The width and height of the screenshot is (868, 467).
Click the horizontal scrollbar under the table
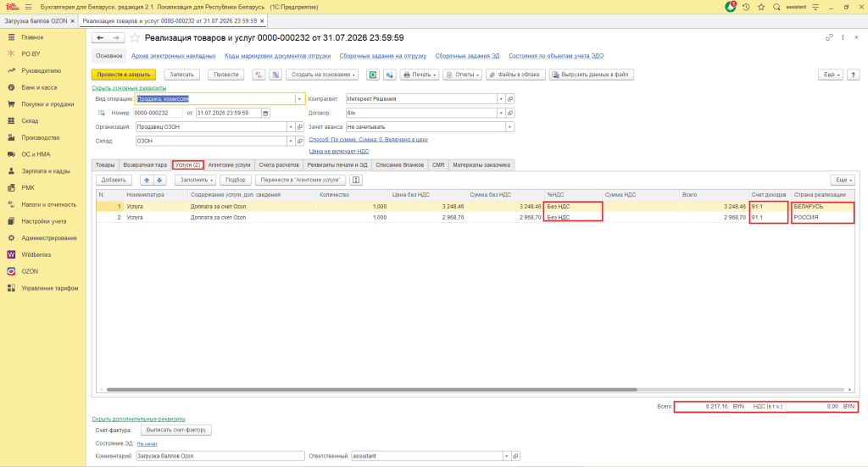click(371, 390)
